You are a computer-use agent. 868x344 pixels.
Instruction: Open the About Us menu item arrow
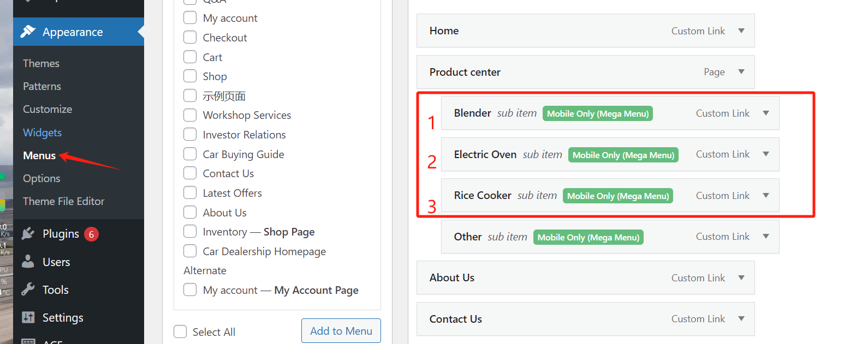tap(741, 277)
